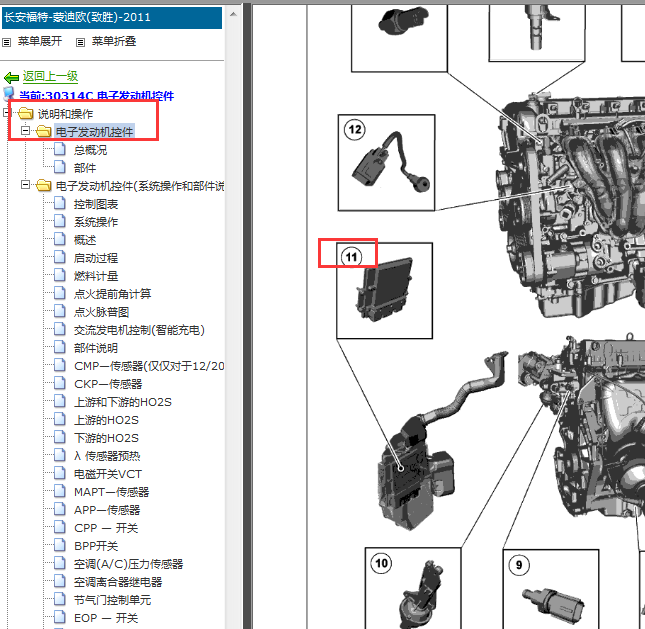
Task: Collapse the 电子发动机控件(系统操作和部件说 folder expander
Action: tap(26, 185)
